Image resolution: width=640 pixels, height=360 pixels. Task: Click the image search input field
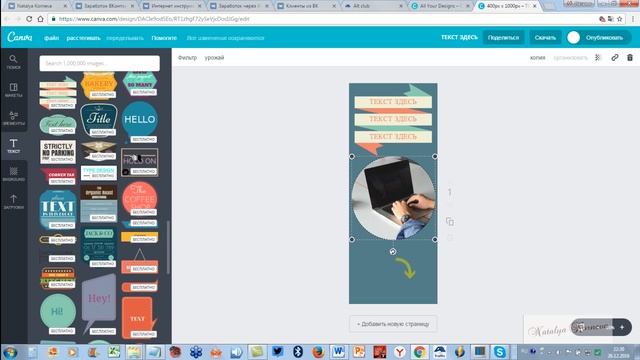click(x=100, y=63)
